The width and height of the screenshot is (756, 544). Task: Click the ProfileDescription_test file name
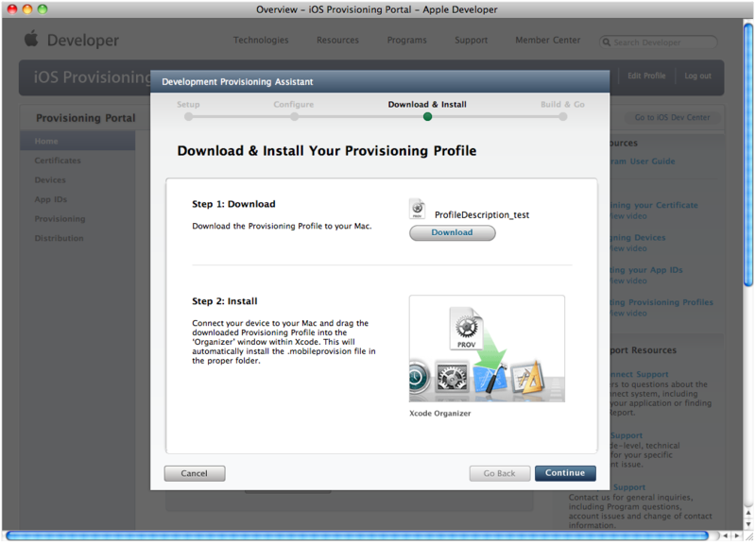pyautogui.click(x=482, y=215)
